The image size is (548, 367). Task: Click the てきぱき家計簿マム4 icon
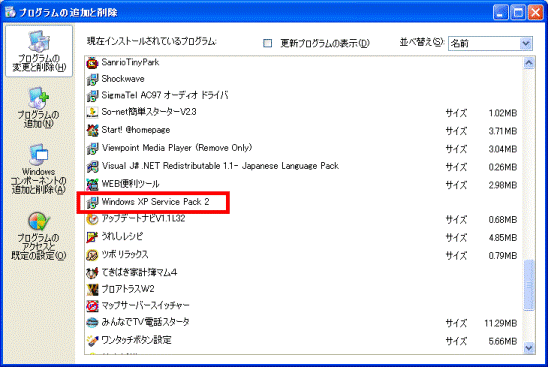[92, 273]
